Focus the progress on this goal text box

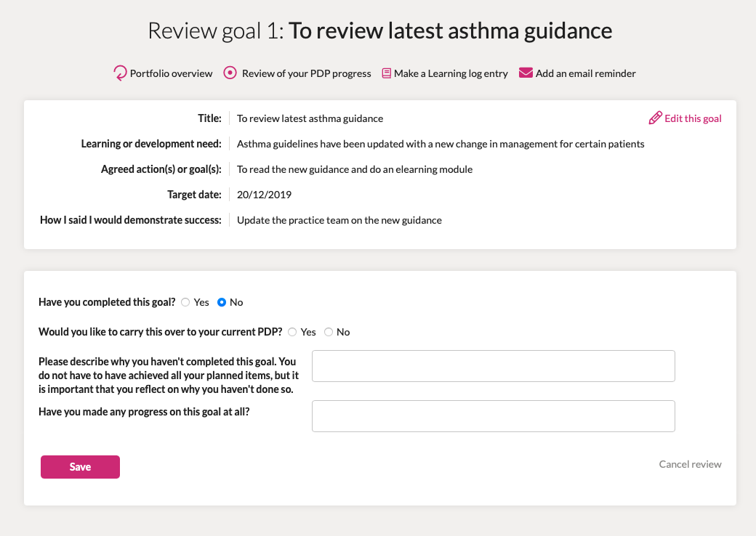[x=494, y=416]
